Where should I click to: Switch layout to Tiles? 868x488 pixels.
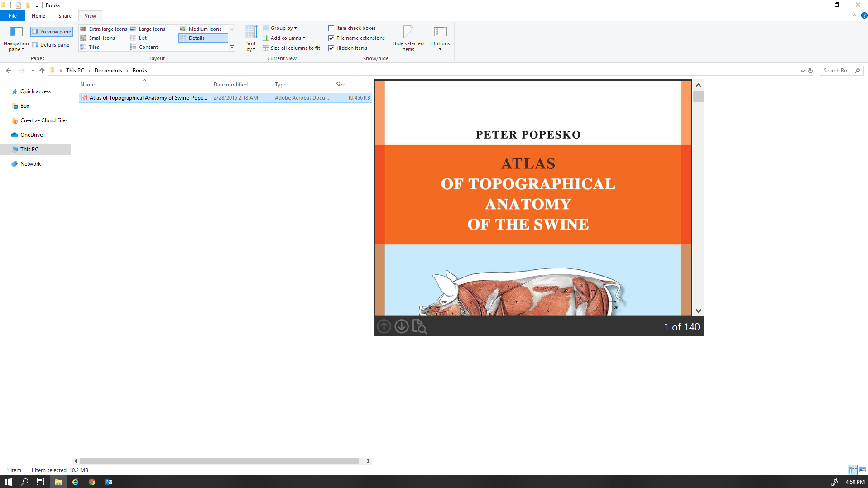(x=90, y=47)
